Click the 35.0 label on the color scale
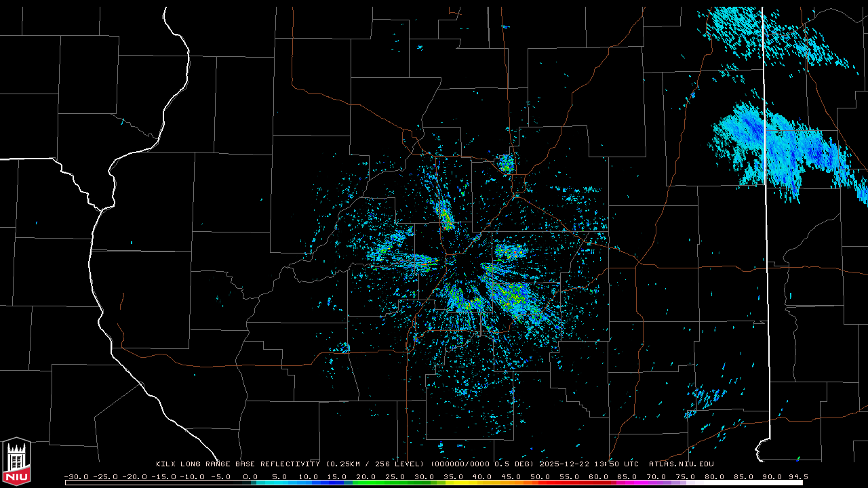The image size is (868, 488). tap(453, 476)
